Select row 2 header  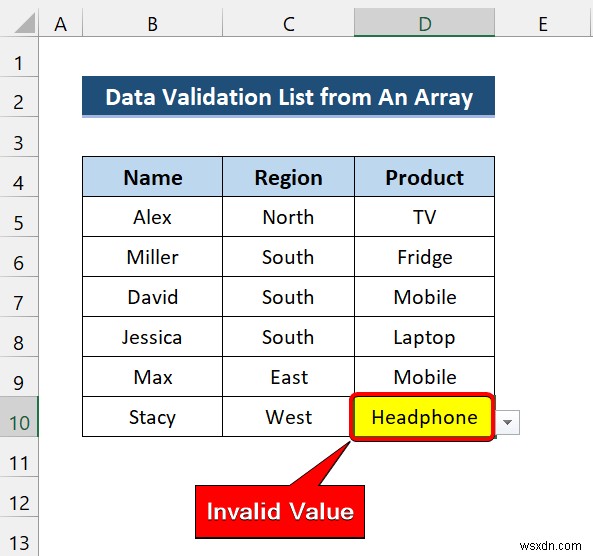tap(19, 97)
